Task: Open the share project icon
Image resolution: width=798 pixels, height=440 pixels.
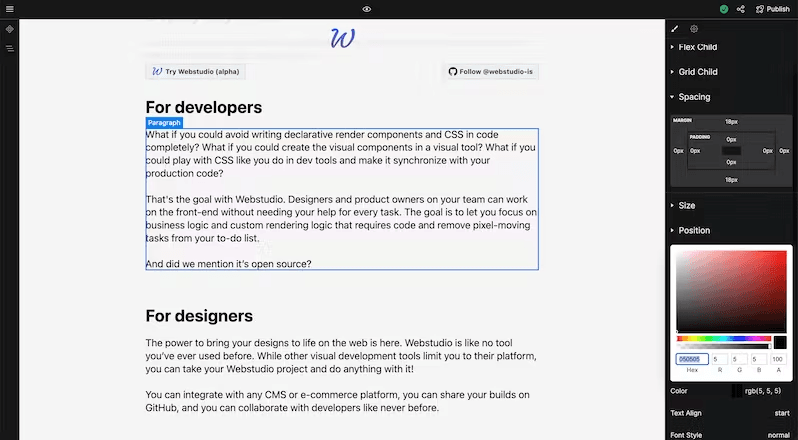Action: coord(740,9)
